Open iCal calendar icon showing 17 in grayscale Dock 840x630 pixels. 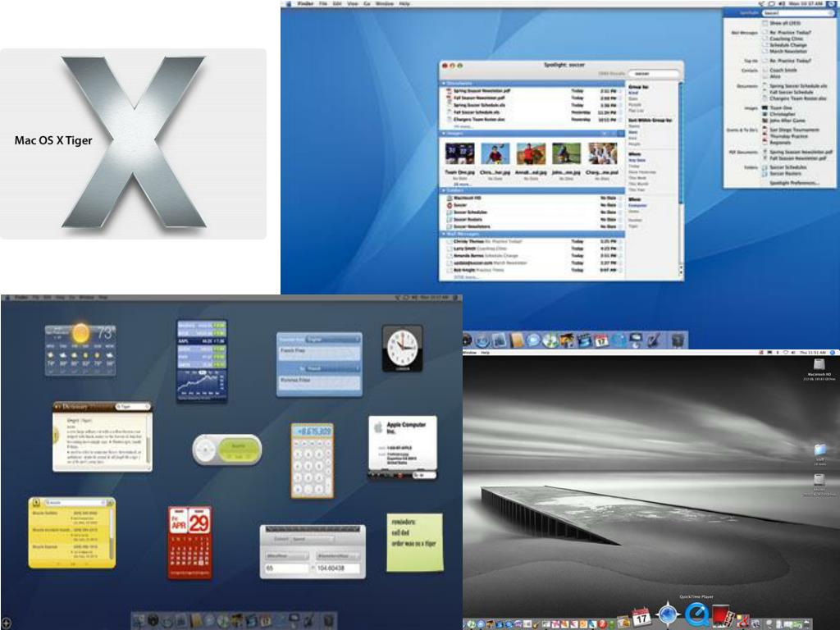click(641, 617)
